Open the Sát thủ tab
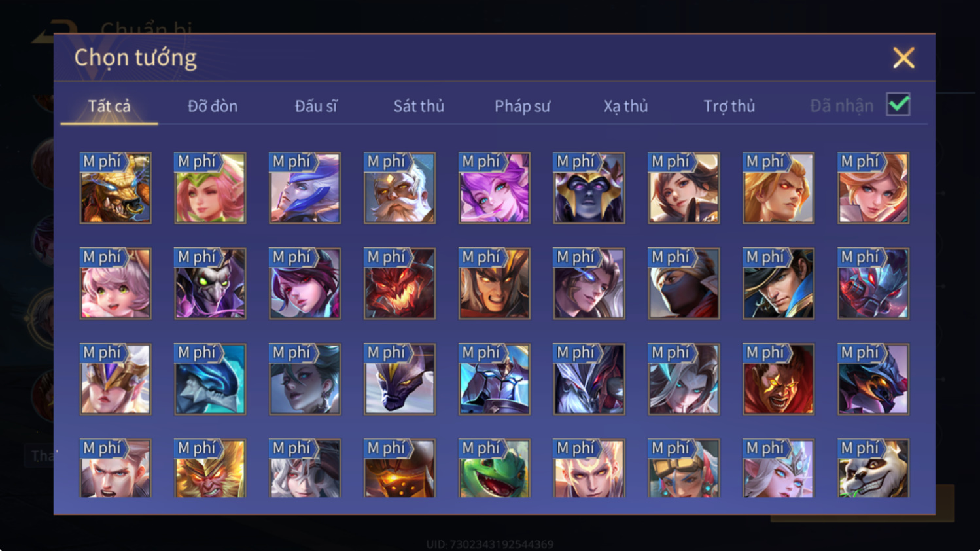Viewport: 980px width, 551px height. click(419, 106)
